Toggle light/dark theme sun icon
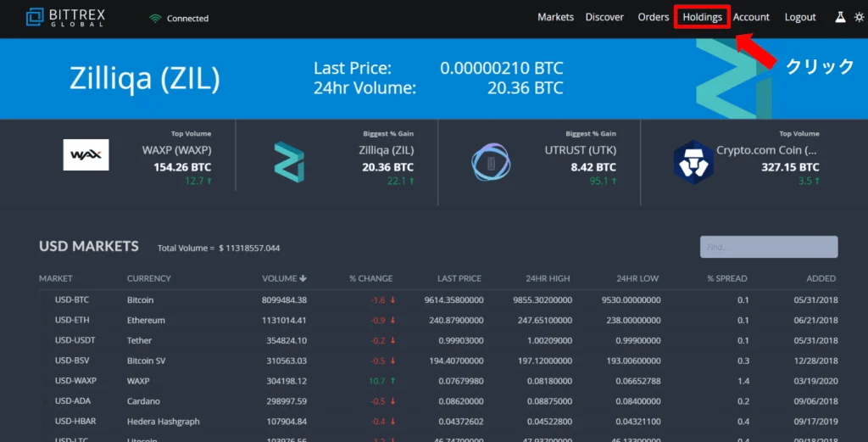The height and width of the screenshot is (442, 868). pos(859,17)
